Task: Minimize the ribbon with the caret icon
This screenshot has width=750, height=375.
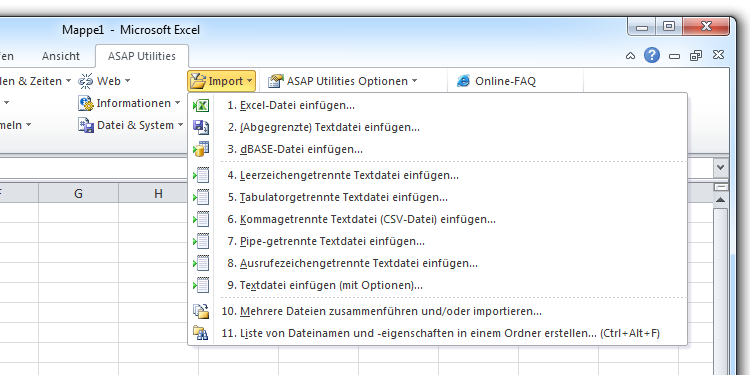Action: tap(630, 56)
